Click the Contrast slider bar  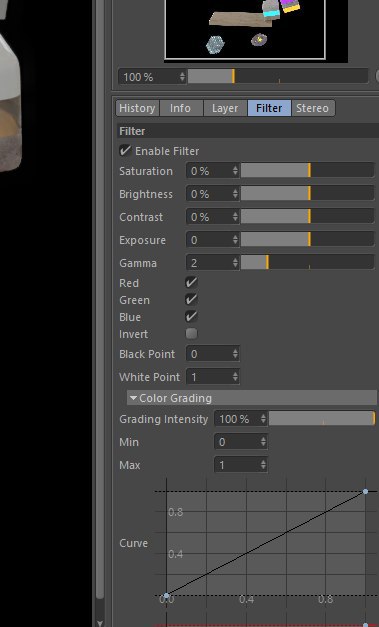pyautogui.click(x=307, y=217)
